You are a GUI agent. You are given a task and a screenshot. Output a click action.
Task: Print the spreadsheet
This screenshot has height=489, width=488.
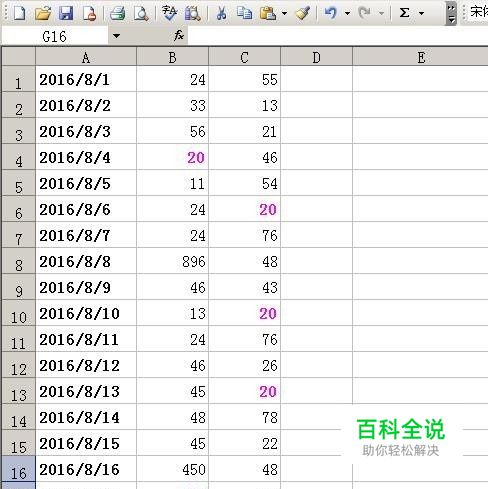coord(118,13)
